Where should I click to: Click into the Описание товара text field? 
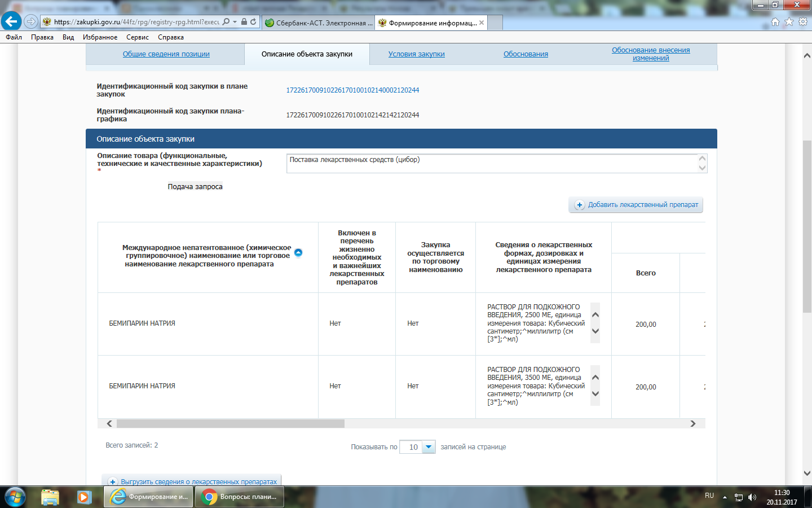click(x=491, y=163)
